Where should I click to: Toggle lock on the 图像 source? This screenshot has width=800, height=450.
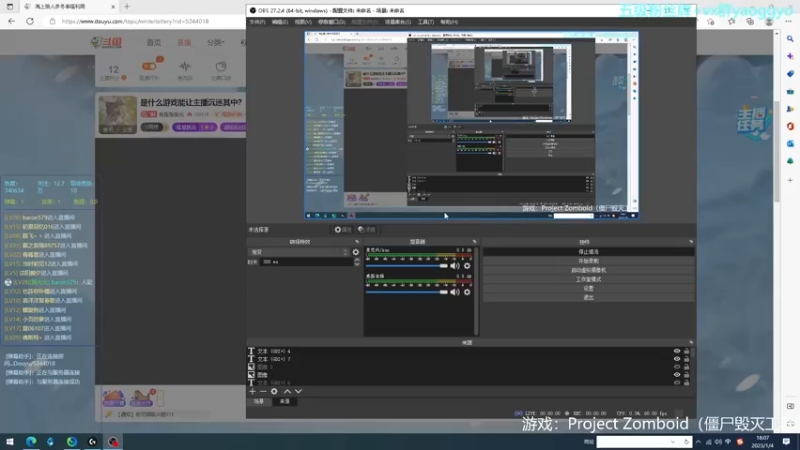click(x=686, y=374)
